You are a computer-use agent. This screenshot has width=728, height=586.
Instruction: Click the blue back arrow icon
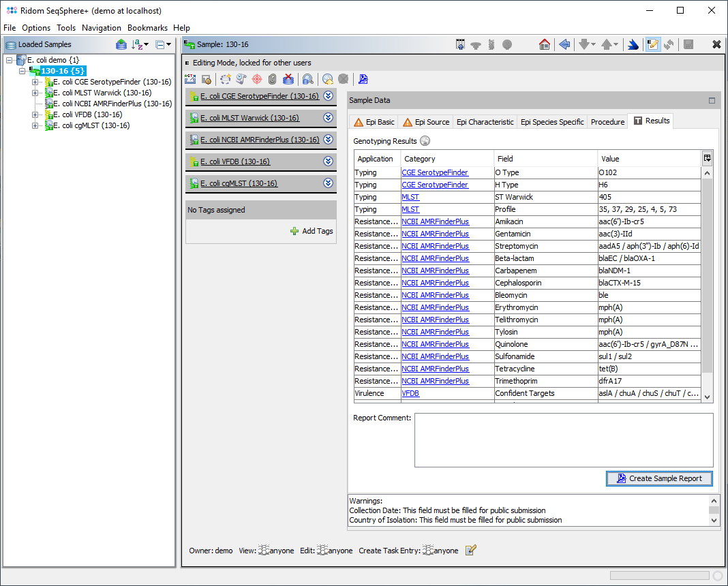coord(564,44)
